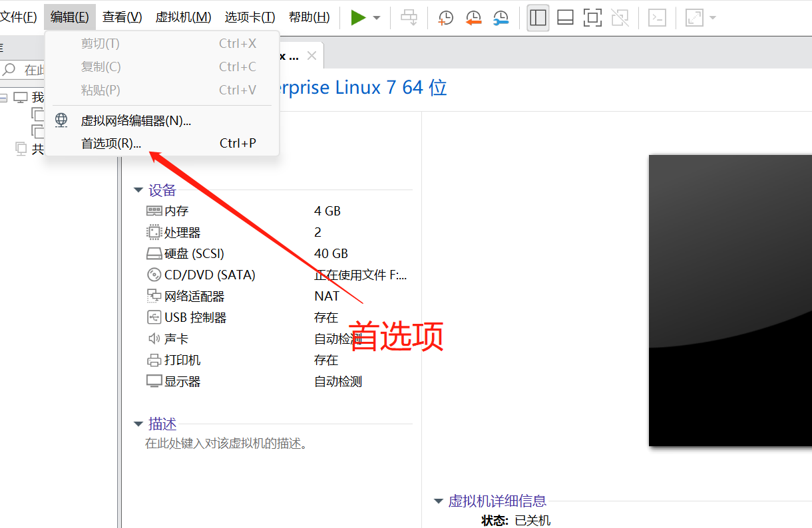
Task: Click the Send Ctrl+Alt+Del toolbar icon
Action: click(409, 17)
